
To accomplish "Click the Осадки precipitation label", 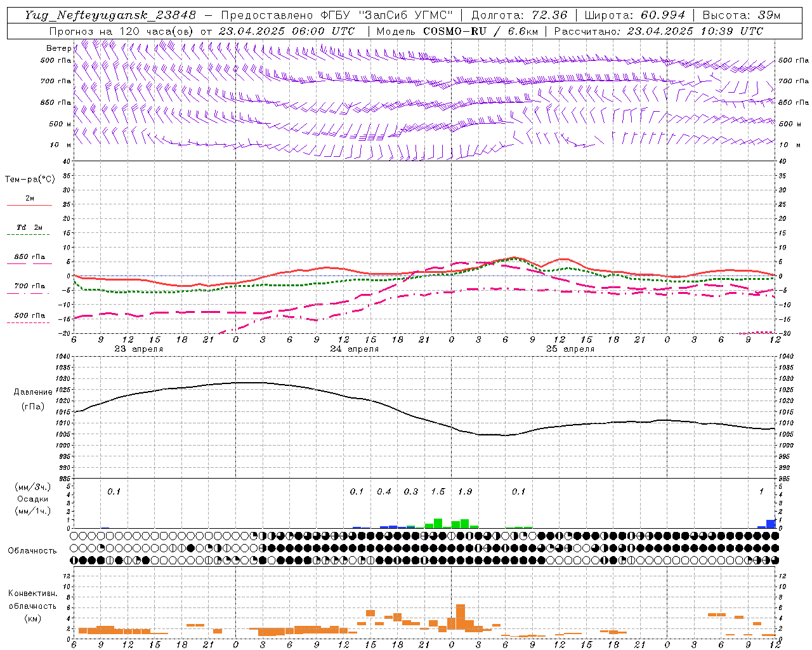I will tap(33, 499).
